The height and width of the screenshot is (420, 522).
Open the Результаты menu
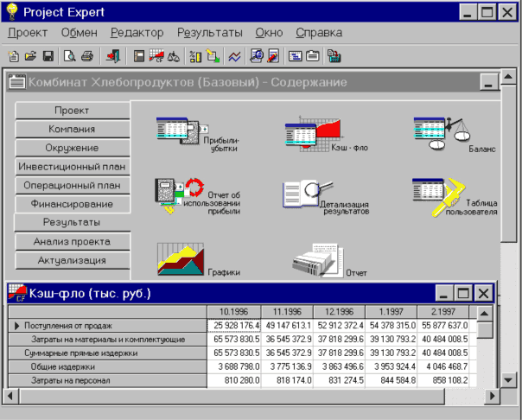210,33
